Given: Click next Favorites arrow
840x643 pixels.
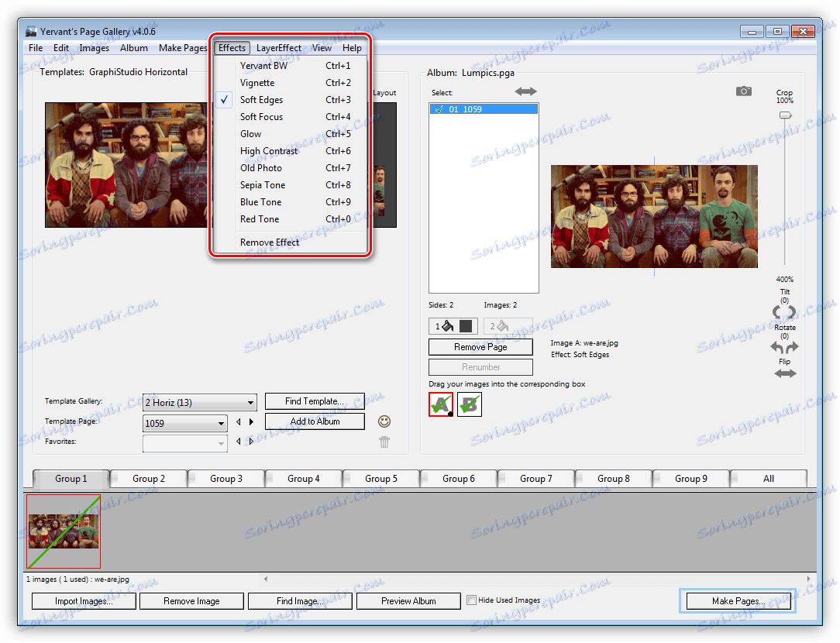Looking at the screenshot, I should [x=251, y=442].
